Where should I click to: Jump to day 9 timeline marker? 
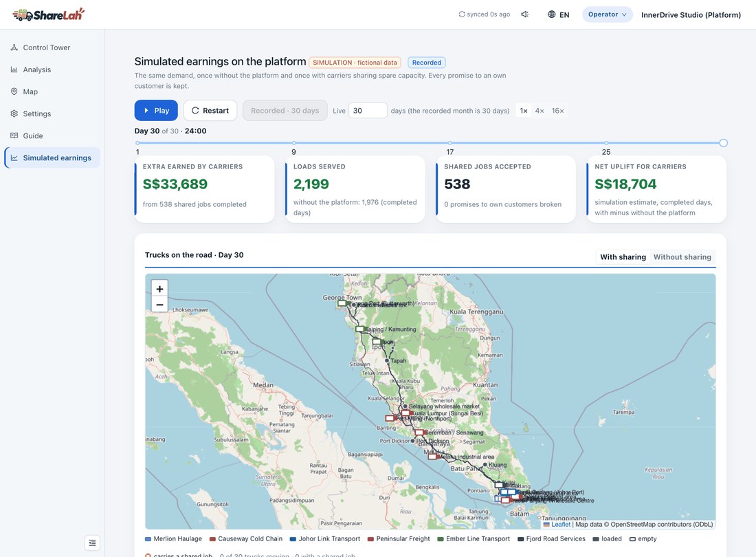[293, 143]
